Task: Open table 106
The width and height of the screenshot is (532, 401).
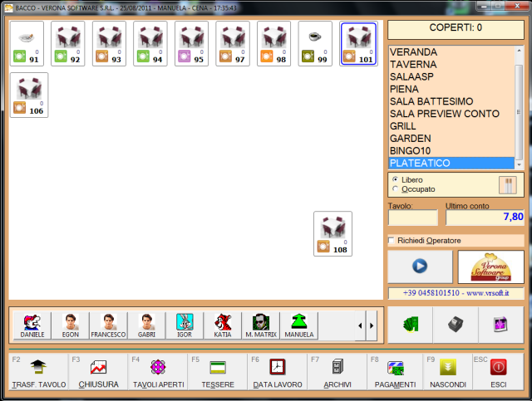Action: click(29, 95)
